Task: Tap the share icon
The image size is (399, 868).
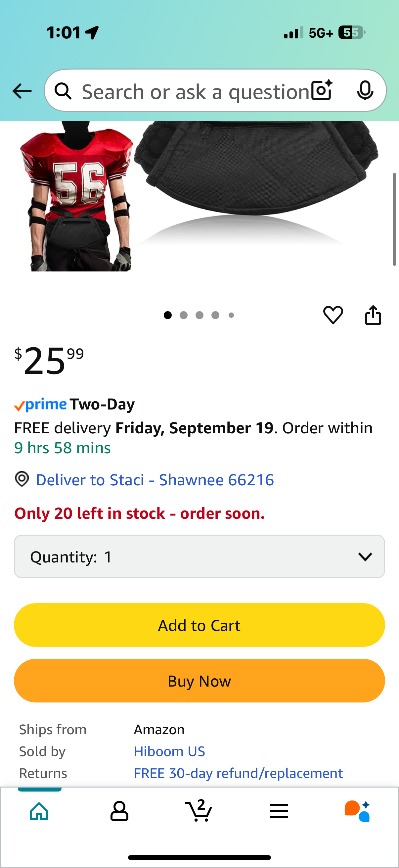Action: [373, 315]
